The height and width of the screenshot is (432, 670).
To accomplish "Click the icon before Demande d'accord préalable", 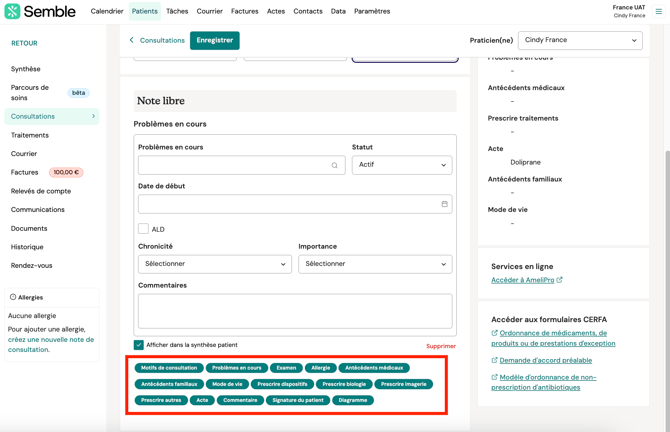I will [x=494, y=360].
